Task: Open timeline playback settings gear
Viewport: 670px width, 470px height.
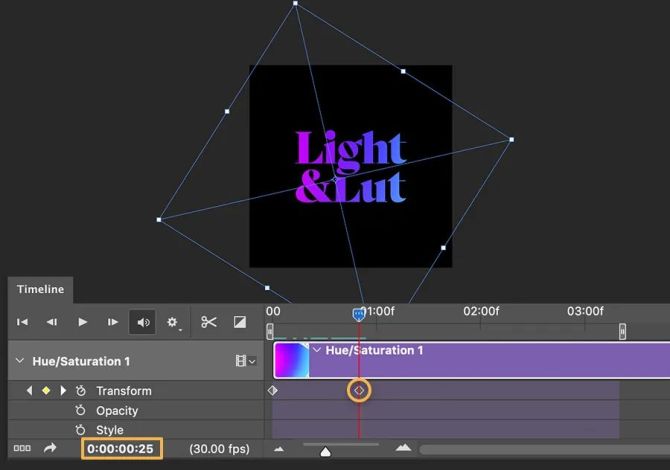Action: pos(173,322)
